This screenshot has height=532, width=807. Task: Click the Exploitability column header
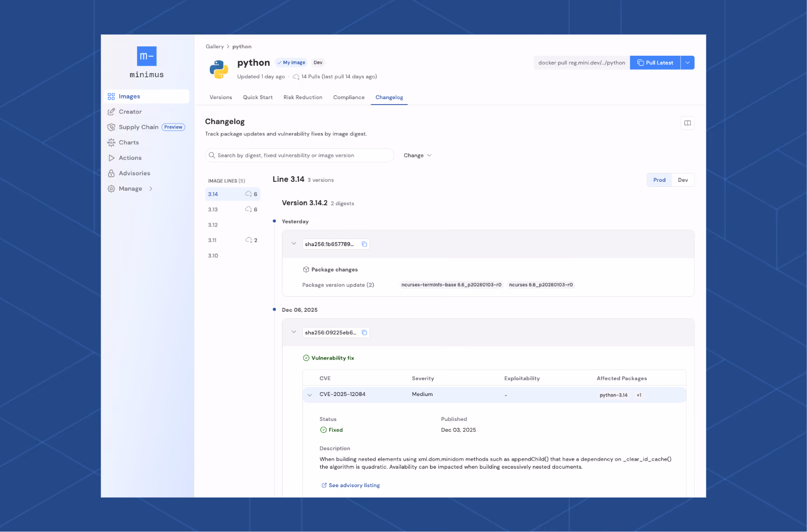tap(522, 379)
